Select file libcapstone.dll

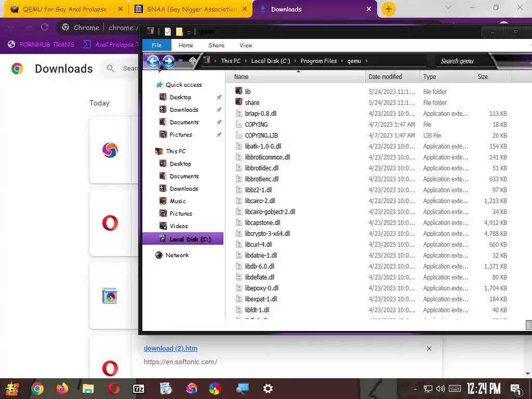262,222
